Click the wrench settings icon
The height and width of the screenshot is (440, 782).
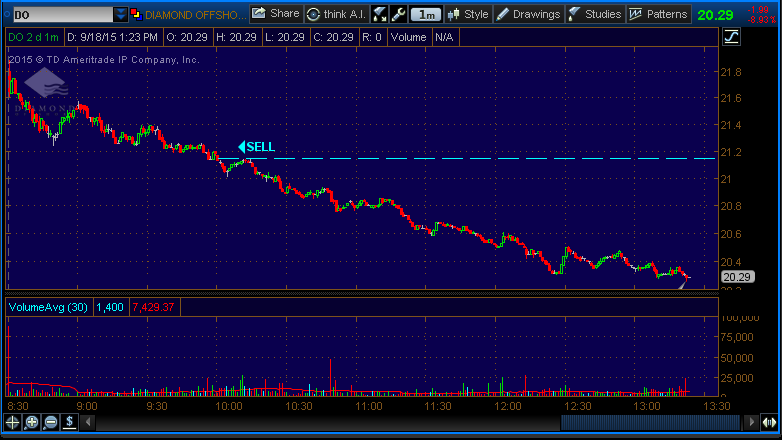(x=398, y=15)
